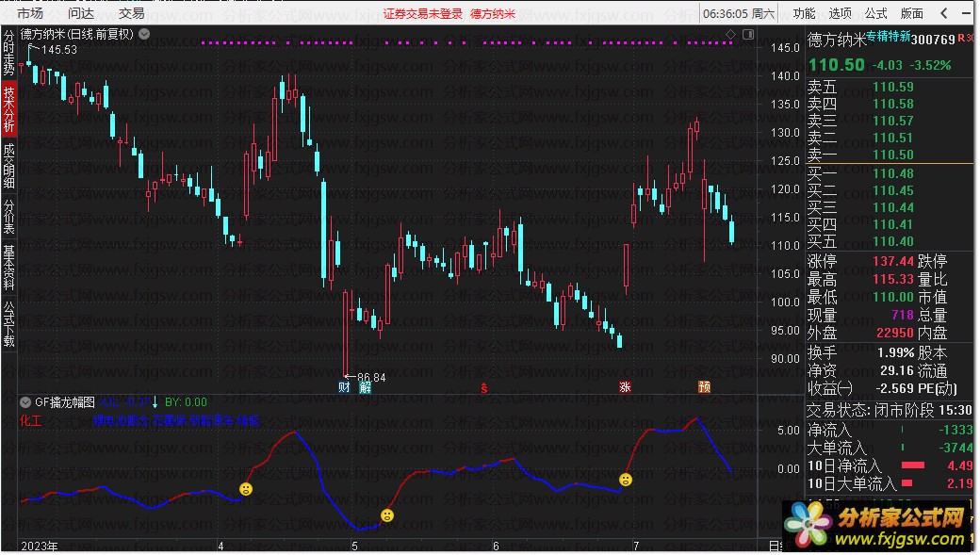Switch to 分时走势 side tab
980x555 pixels.
[x=8, y=53]
